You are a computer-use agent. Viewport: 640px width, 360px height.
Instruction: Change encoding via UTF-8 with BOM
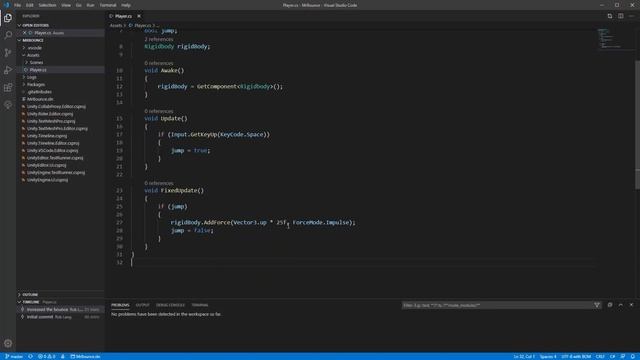coord(576,356)
